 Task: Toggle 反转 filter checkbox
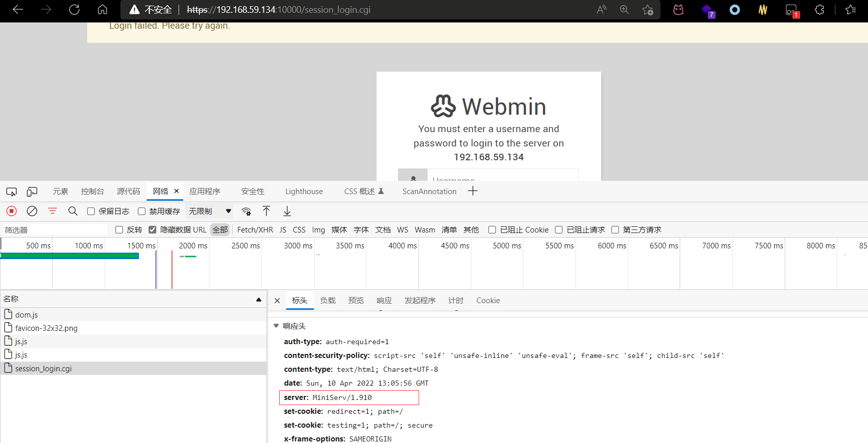point(119,230)
